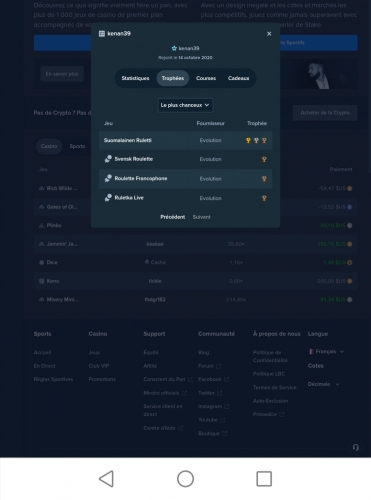
Task: Open the Affilié support link
Action: click(150, 366)
